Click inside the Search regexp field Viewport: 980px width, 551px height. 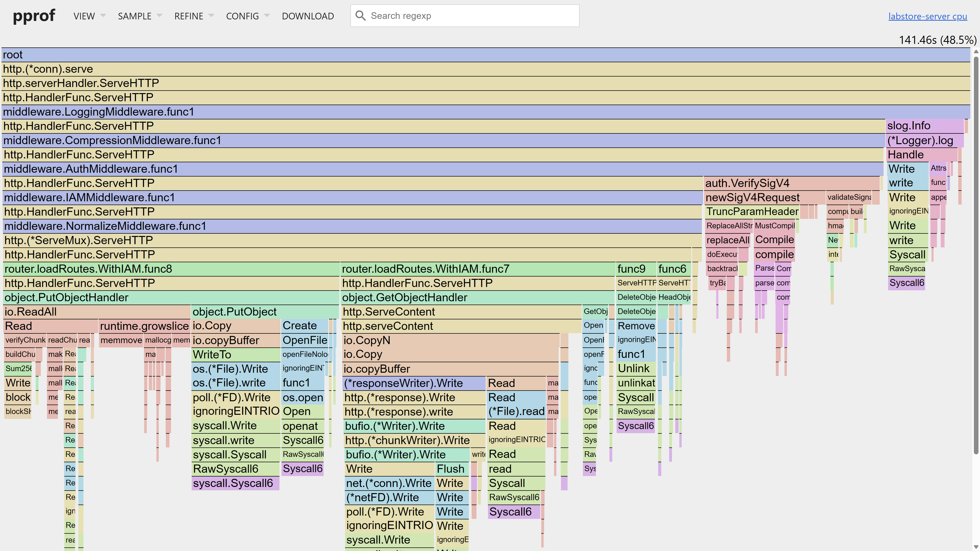[457, 16]
